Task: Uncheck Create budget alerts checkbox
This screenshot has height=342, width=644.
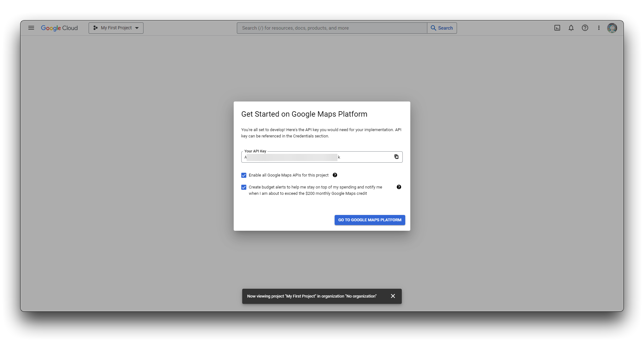Action: tap(244, 187)
